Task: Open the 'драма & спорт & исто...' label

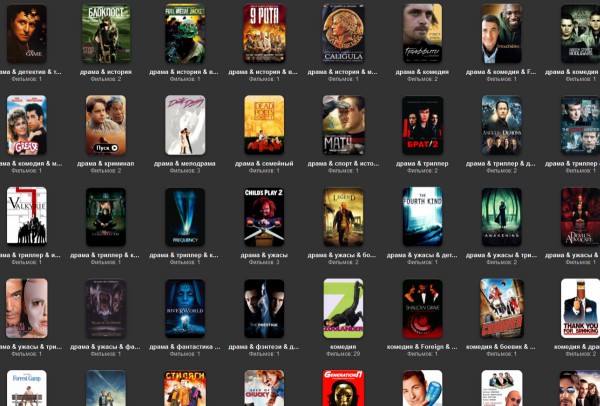Action: (343, 163)
